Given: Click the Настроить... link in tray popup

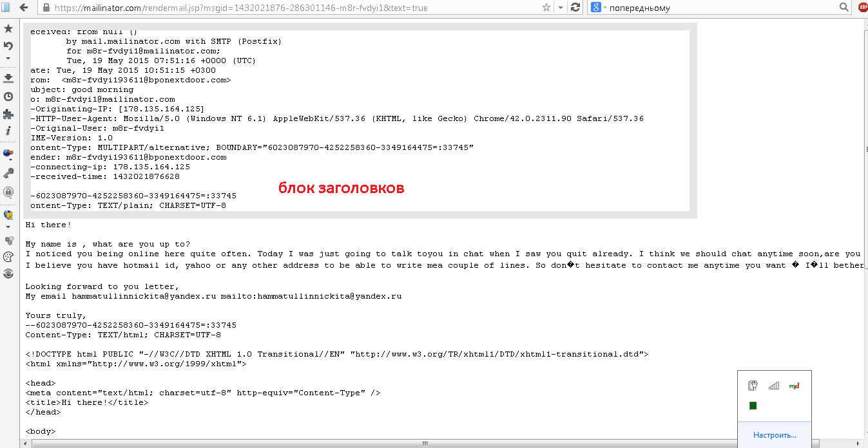Looking at the screenshot, I should 775,435.
